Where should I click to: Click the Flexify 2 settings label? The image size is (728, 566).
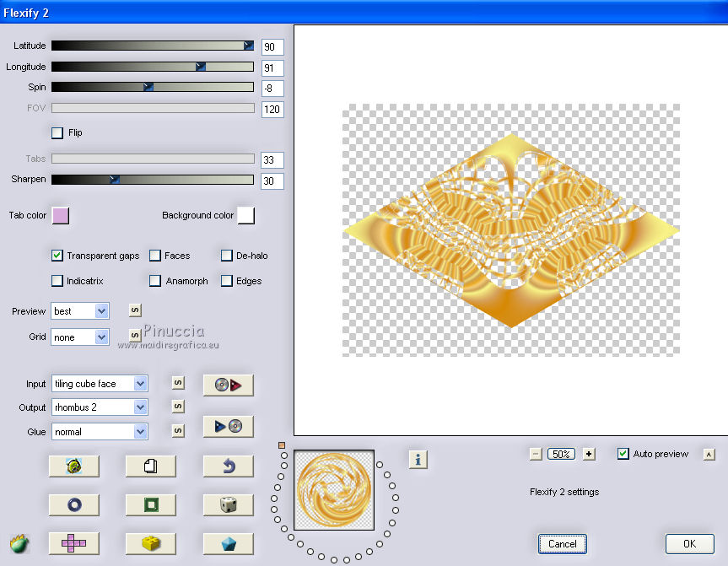click(x=564, y=492)
